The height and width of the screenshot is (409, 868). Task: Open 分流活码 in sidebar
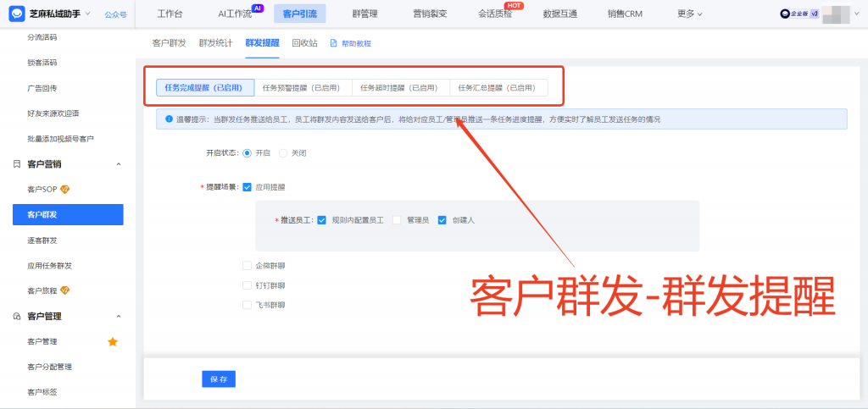tap(42, 37)
